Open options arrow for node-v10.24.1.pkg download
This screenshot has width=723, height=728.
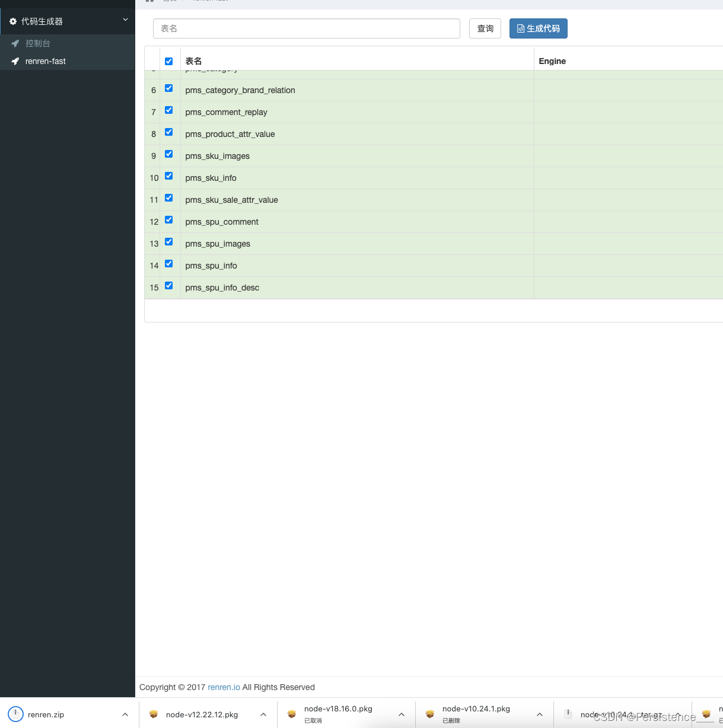(540, 714)
